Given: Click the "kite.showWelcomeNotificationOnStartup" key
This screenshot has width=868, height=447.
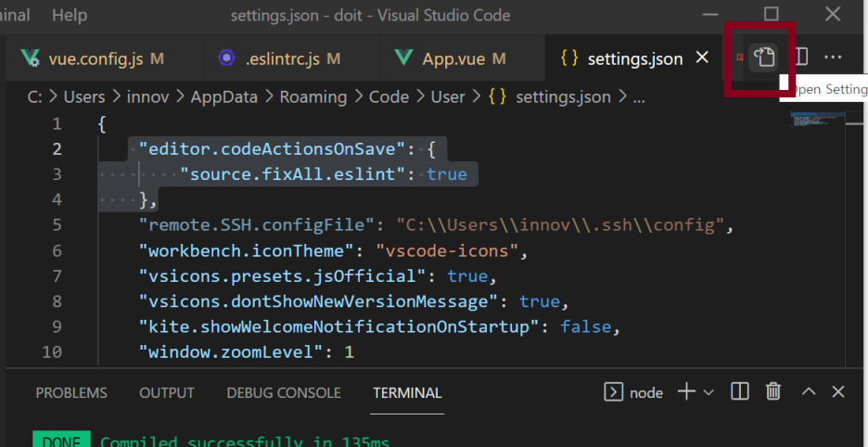Looking at the screenshot, I should pyautogui.click(x=339, y=326).
